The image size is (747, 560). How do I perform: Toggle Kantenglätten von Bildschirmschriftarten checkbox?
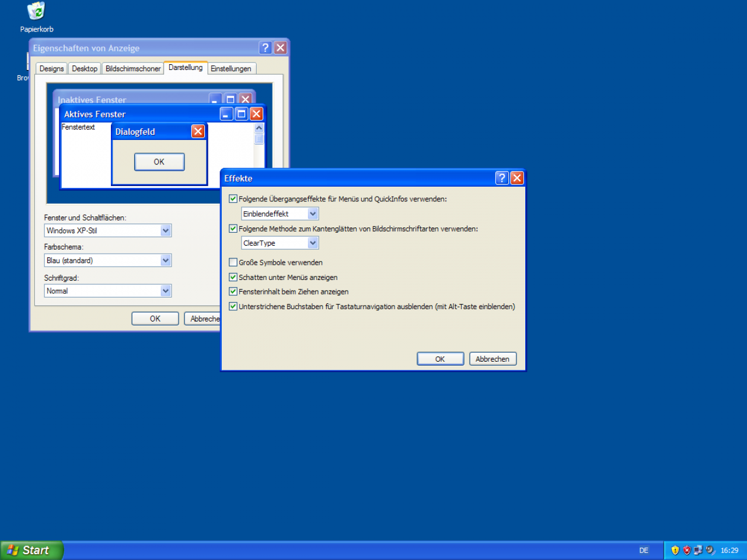(233, 229)
